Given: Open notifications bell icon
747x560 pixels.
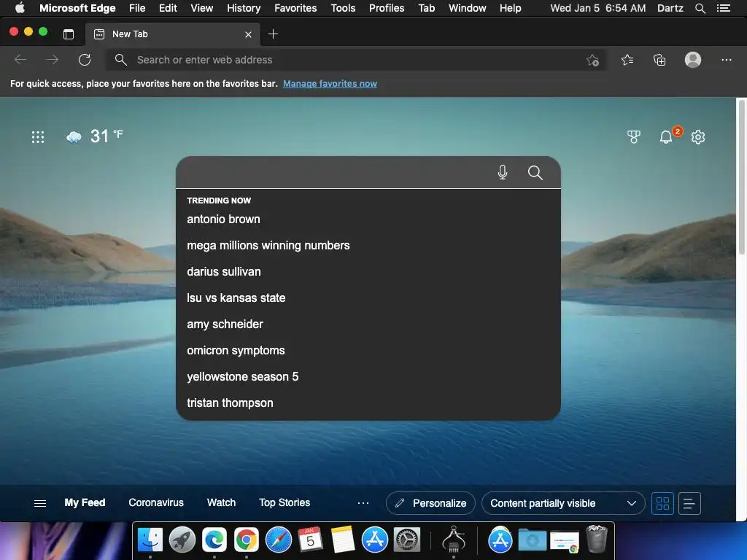Looking at the screenshot, I should (x=666, y=137).
